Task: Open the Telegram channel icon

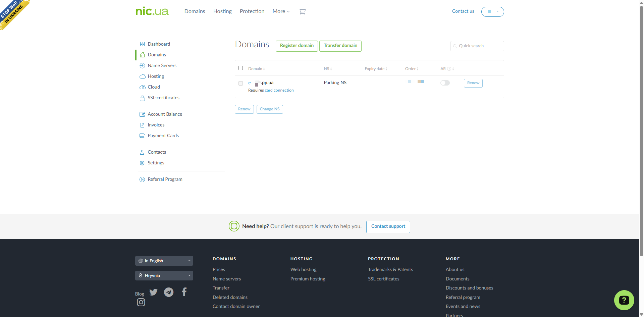Action: point(169,292)
